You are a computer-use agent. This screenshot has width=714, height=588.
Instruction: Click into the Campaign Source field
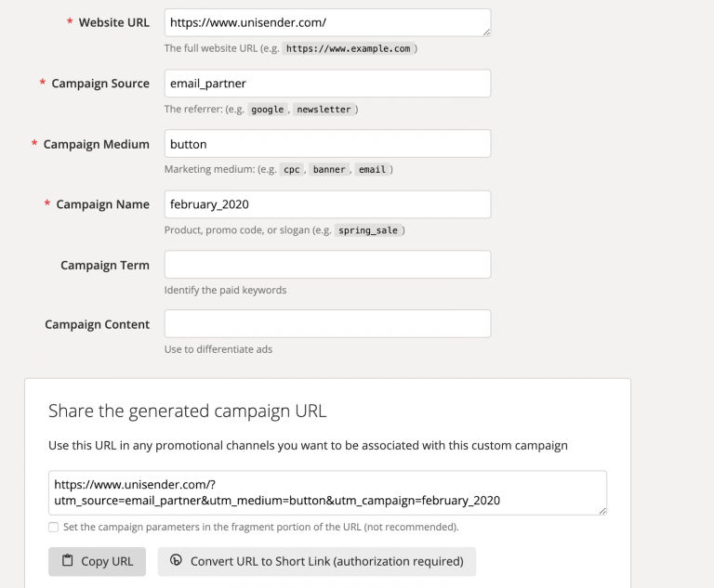[x=327, y=84]
